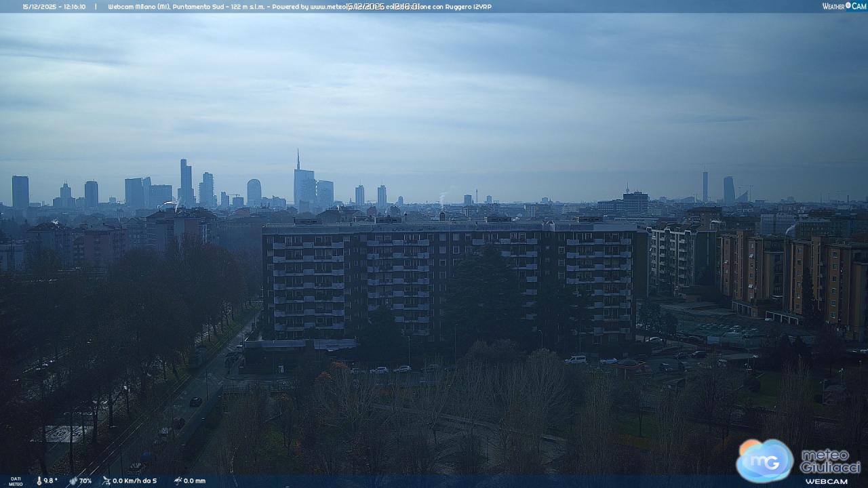Click the 0.0 mm rainfall value
The width and height of the screenshot is (868, 488).
click(195, 481)
